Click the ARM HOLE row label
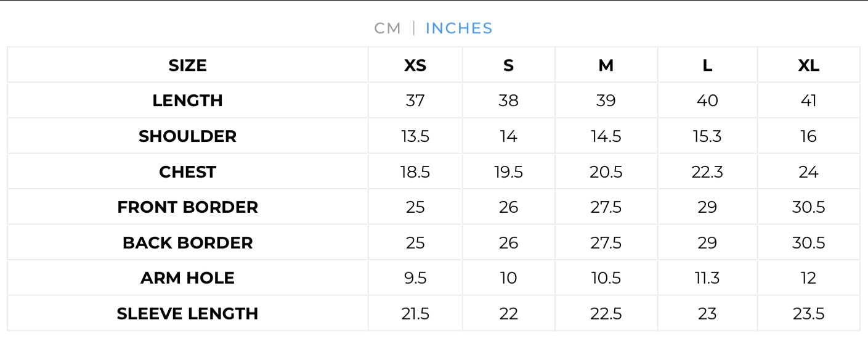Screen dimensions: 868x354 tap(187, 278)
